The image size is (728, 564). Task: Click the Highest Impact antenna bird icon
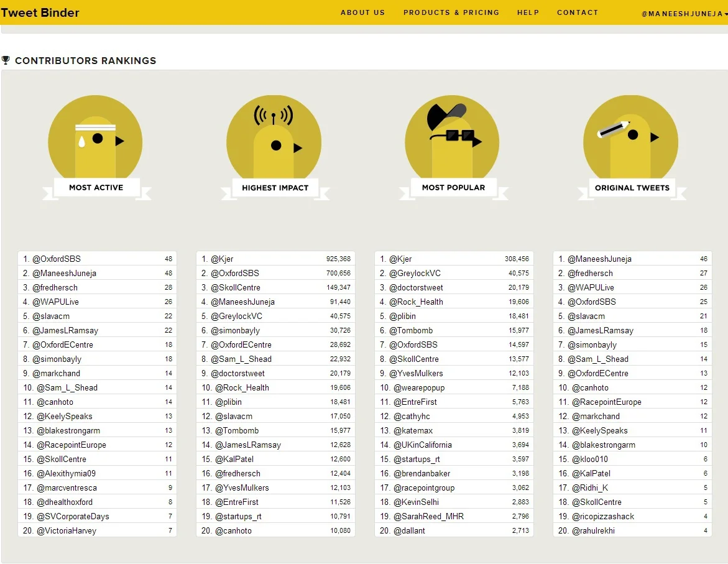pyautogui.click(x=274, y=138)
